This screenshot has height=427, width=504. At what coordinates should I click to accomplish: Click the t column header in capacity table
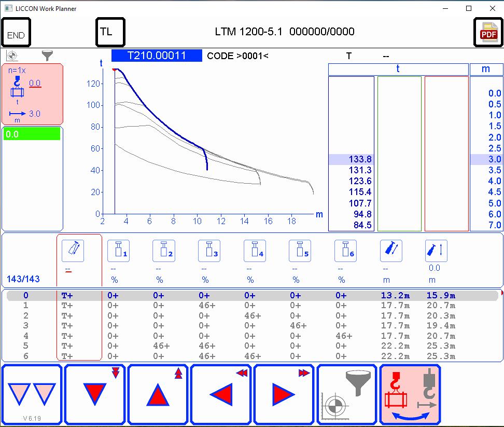pyautogui.click(x=398, y=69)
